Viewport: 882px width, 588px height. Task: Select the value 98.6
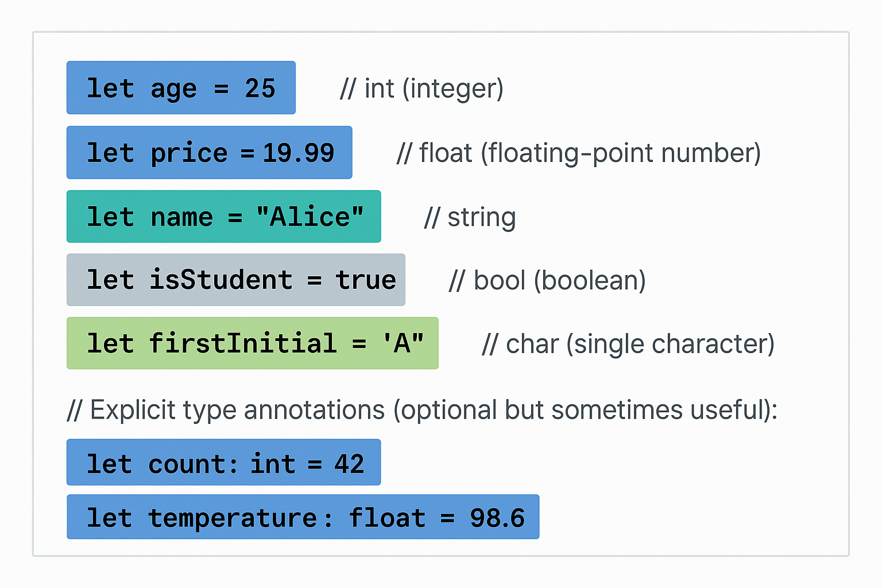497,518
